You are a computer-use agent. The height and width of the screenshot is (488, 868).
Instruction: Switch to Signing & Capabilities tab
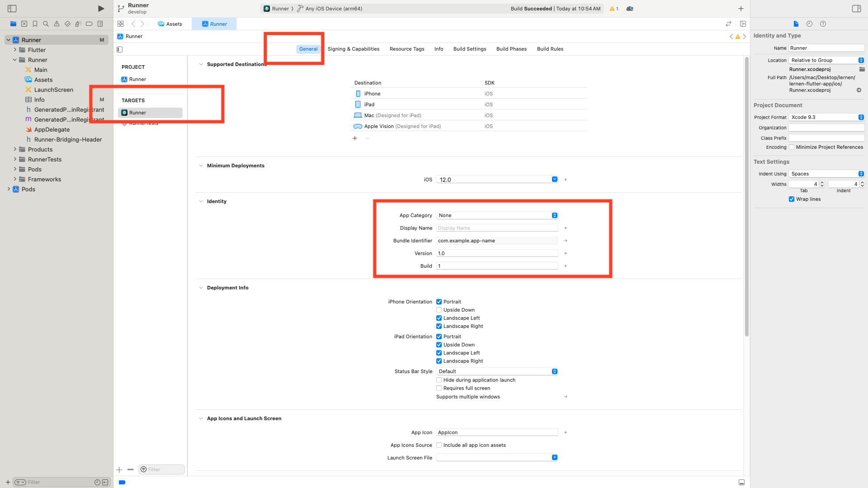click(354, 49)
